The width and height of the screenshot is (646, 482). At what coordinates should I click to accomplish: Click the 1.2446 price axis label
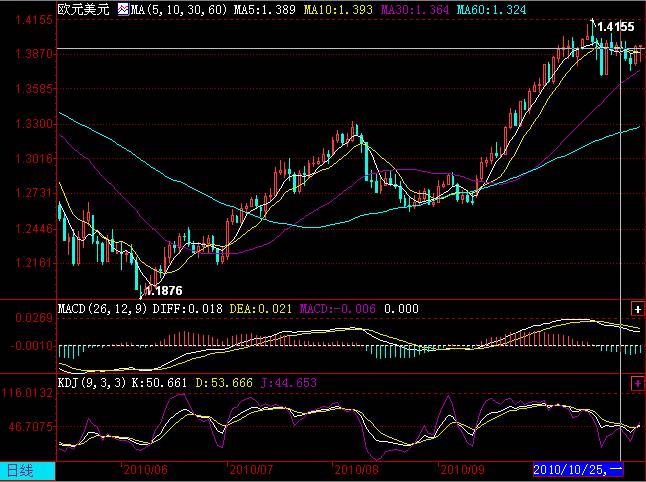[x=34, y=228]
